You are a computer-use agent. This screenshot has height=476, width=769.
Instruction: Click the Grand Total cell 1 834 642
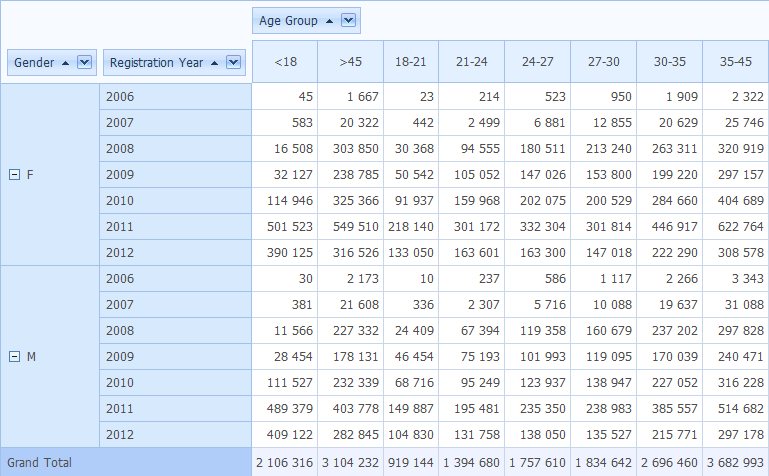pyautogui.click(x=603, y=462)
